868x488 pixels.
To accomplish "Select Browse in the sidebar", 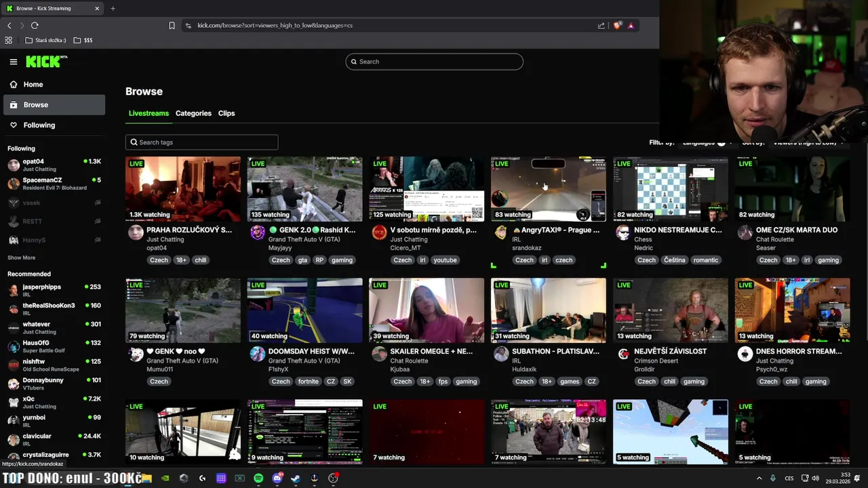I will [x=54, y=105].
